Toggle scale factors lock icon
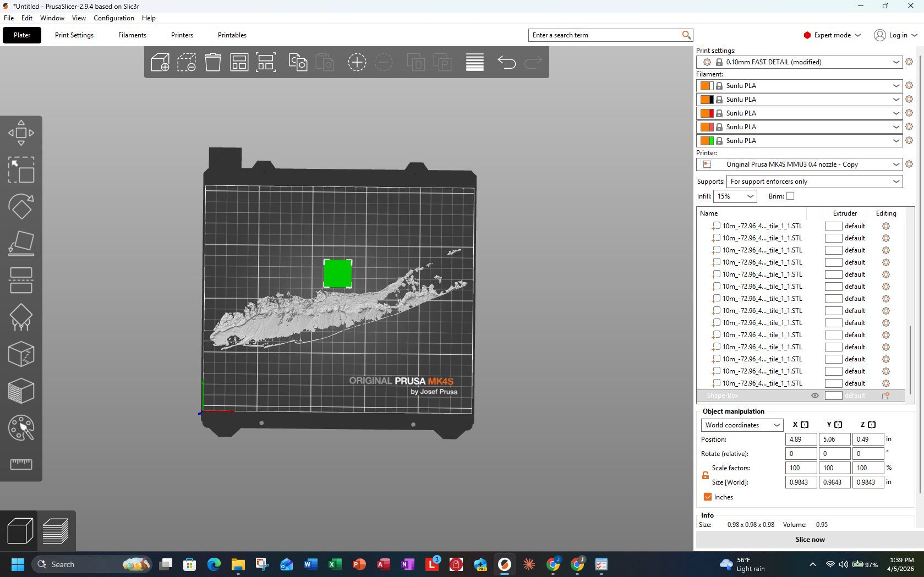 [x=705, y=475]
